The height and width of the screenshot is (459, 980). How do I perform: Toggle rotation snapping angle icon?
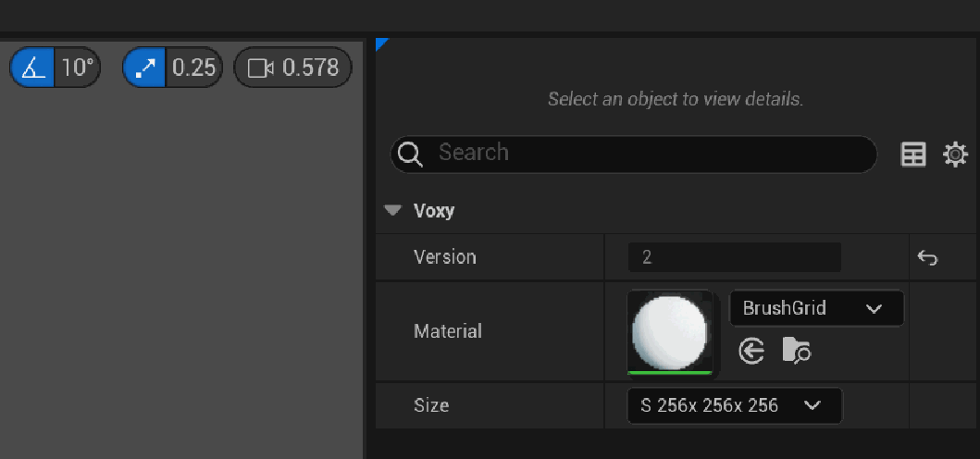tap(33, 68)
